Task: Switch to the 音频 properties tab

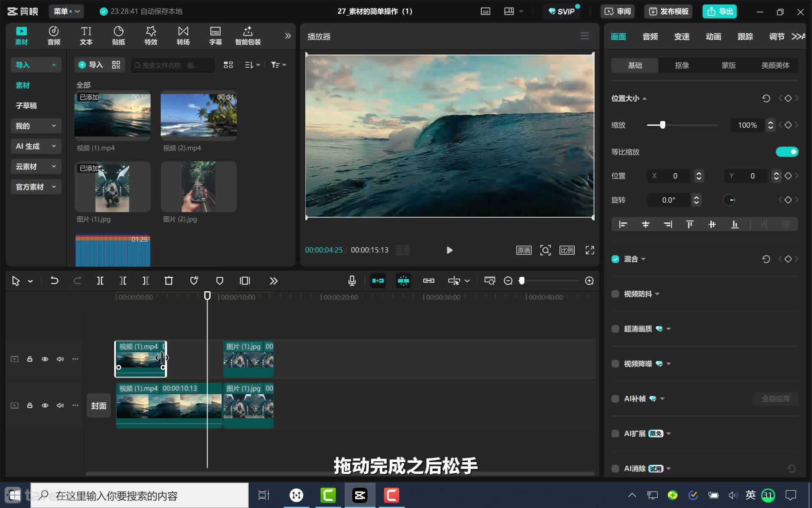Action: pyautogui.click(x=650, y=36)
